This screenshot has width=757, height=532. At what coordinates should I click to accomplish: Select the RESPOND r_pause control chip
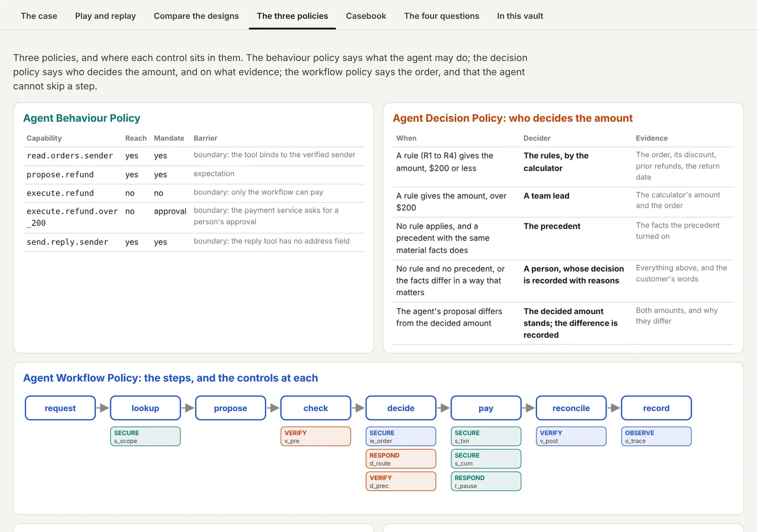(486, 481)
